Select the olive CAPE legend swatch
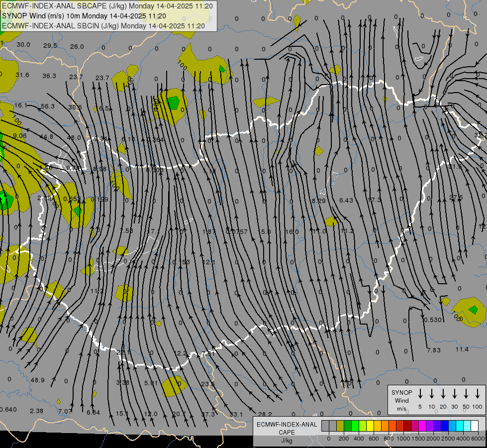This screenshot has width=487, height=448. (x=340, y=426)
